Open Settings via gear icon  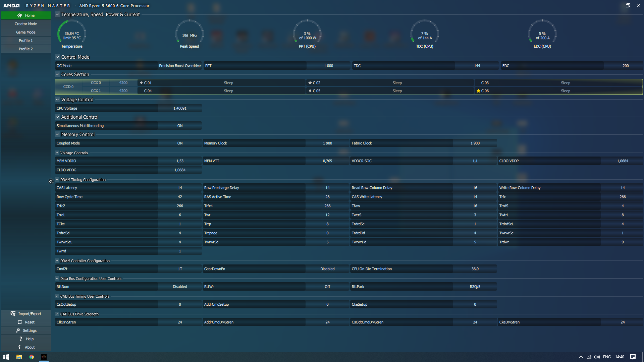[x=18, y=330]
